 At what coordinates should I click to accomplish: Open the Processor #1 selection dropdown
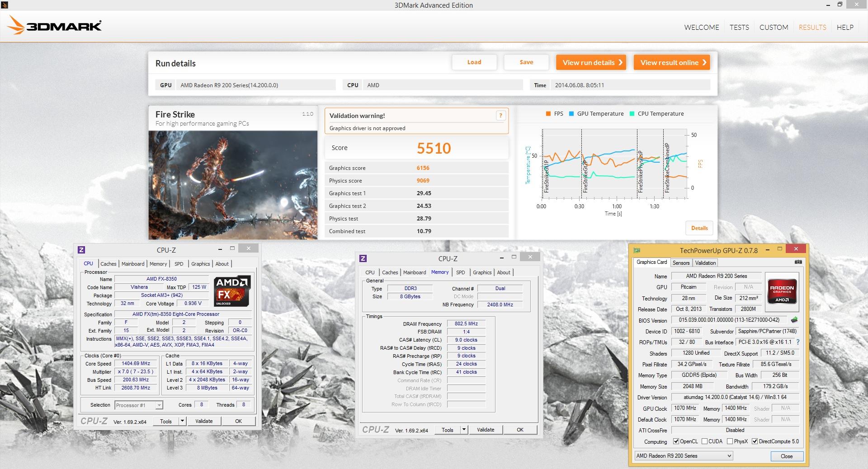139,405
